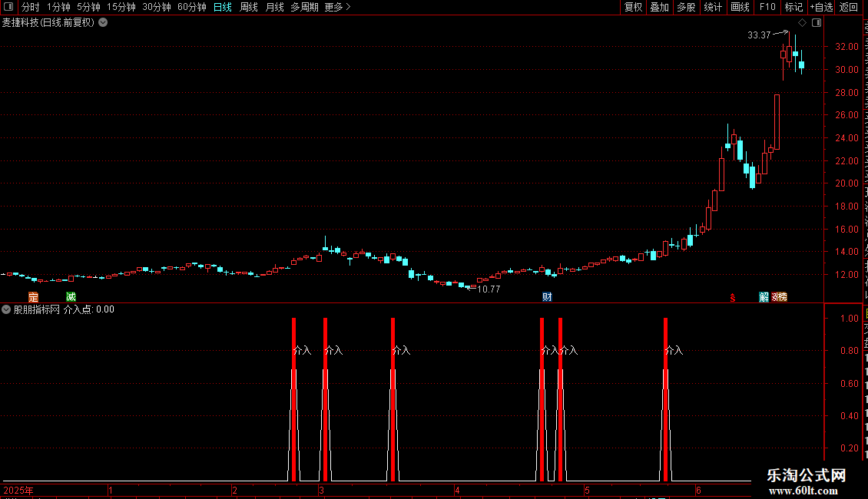The image size is (868, 499).
Task: Click the month 6 tick on the time axis
Action: click(x=698, y=490)
